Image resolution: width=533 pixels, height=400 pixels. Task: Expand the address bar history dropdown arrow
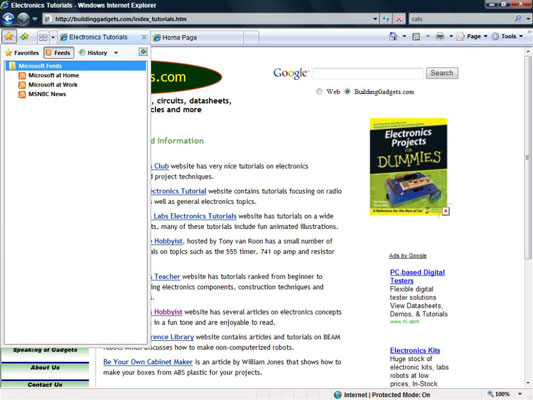click(x=375, y=19)
